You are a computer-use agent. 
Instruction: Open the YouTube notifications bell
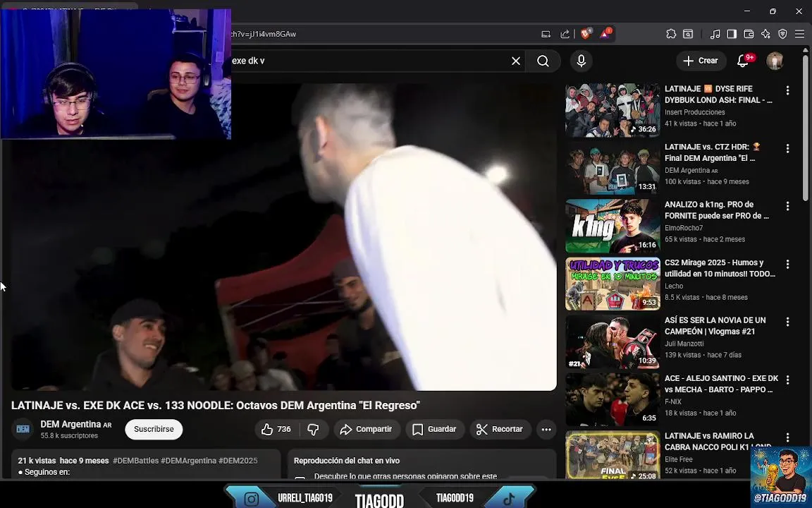[744, 61]
